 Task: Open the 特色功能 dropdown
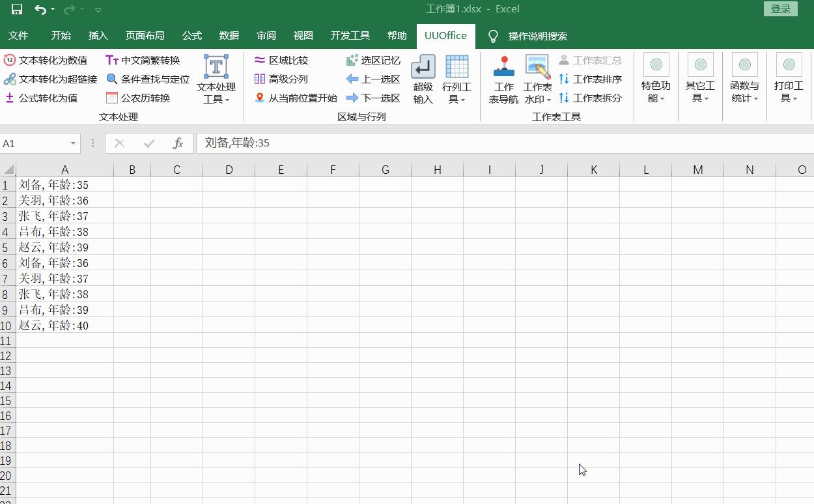click(656, 79)
